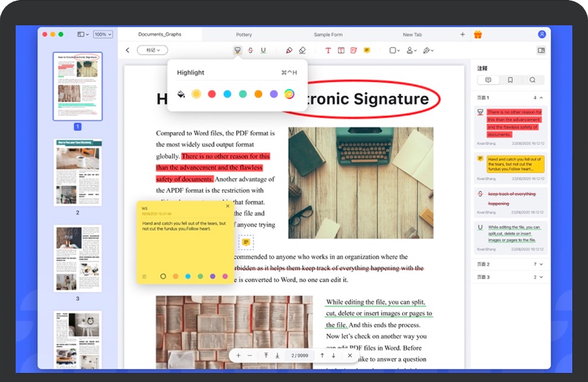This screenshot has width=588, height=382.
Task: Toggle the right annotations panel
Action: [x=541, y=51]
